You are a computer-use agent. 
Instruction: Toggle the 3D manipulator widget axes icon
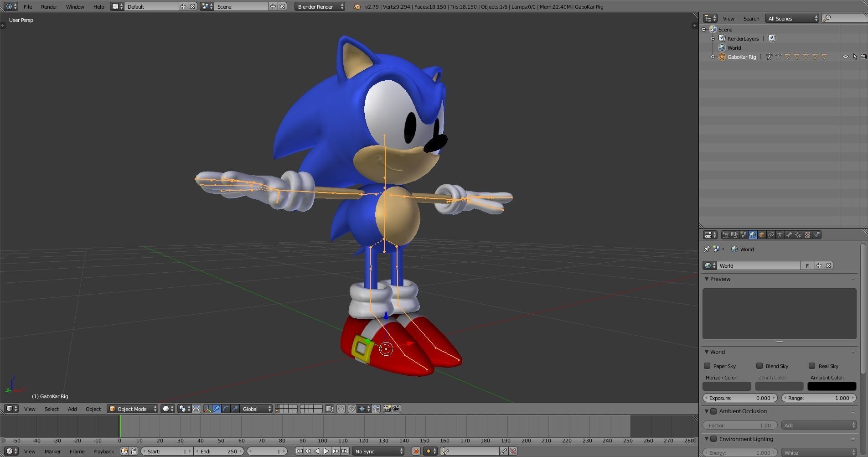207,409
